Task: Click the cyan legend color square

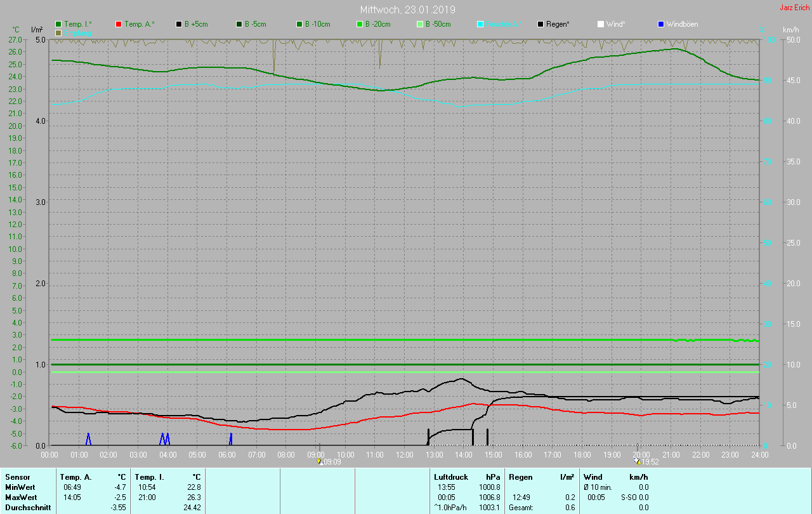Action: pos(480,24)
